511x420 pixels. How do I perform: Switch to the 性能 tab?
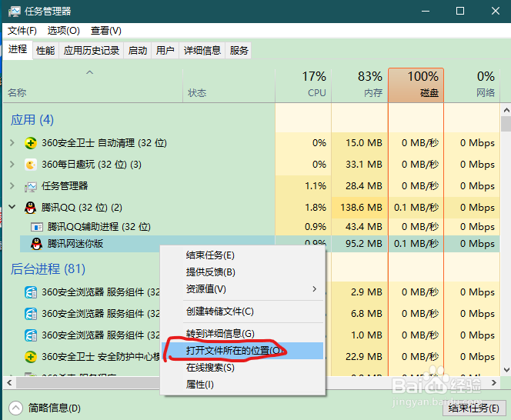(45, 51)
